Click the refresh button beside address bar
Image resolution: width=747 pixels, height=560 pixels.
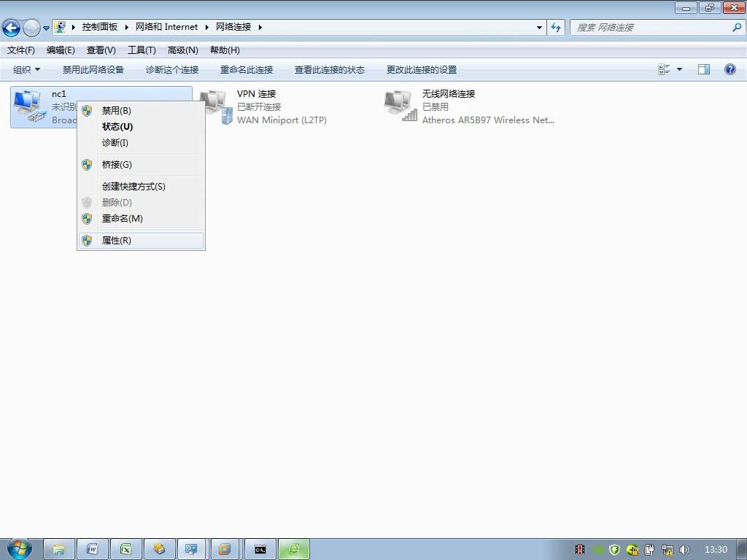555,27
